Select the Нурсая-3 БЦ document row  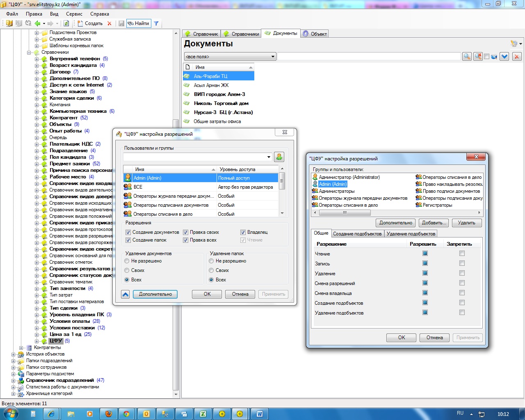tap(223, 112)
